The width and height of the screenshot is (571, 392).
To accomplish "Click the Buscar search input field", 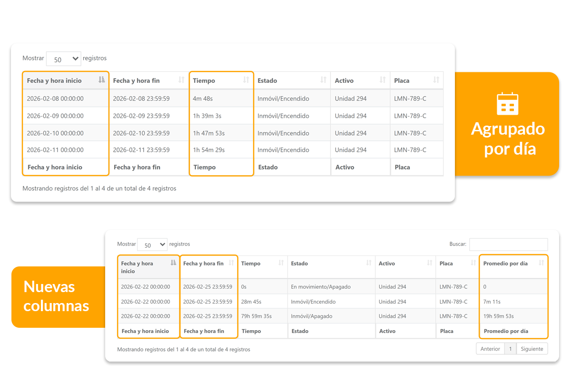I will click(x=508, y=245).
